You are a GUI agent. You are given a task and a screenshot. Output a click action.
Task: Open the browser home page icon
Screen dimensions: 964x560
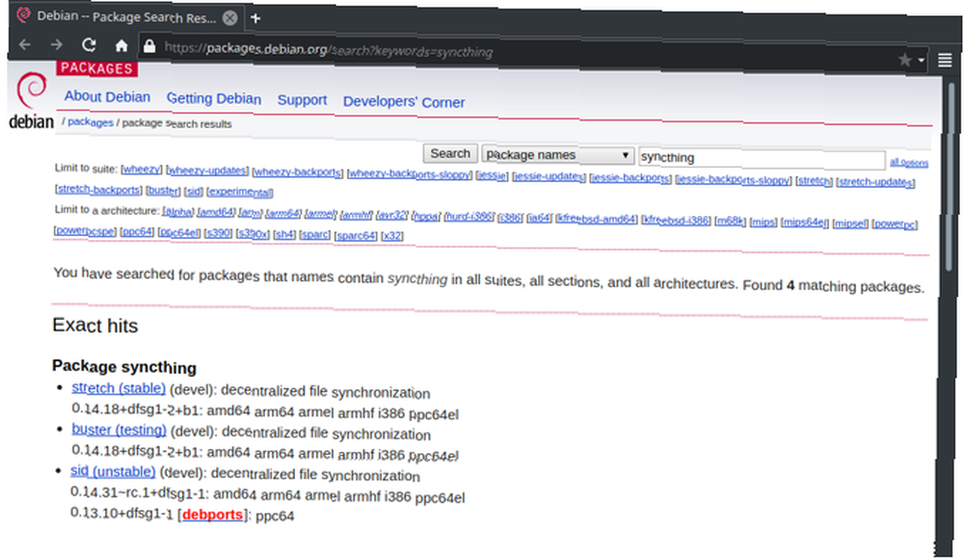click(x=121, y=45)
